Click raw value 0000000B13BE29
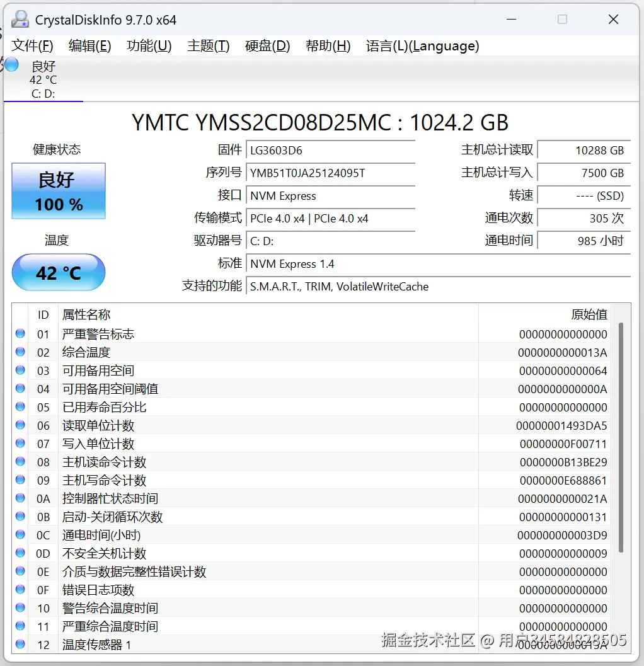Image resolution: width=644 pixels, height=666 pixels. coord(563,462)
